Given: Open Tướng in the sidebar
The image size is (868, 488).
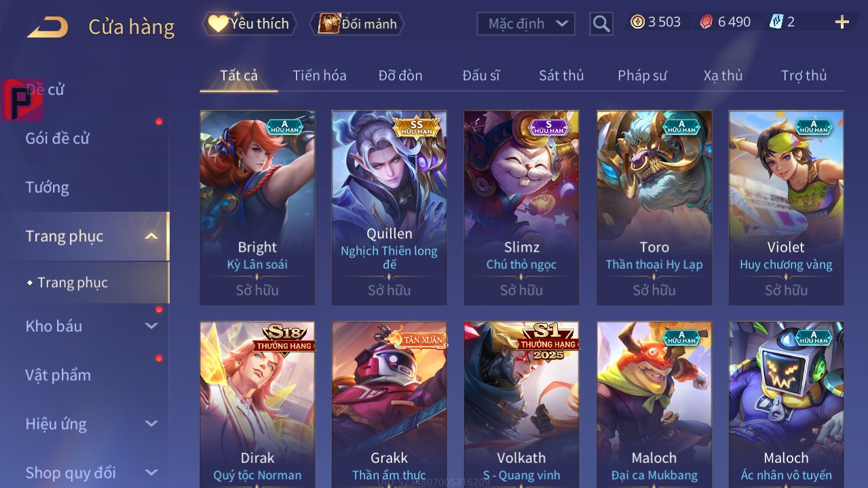Looking at the screenshot, I should pos(48,187).
